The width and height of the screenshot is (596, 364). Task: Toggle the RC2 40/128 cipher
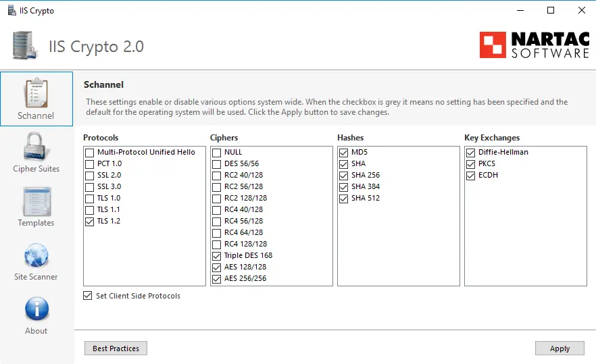pyautogui.click(x=216, y=176)
